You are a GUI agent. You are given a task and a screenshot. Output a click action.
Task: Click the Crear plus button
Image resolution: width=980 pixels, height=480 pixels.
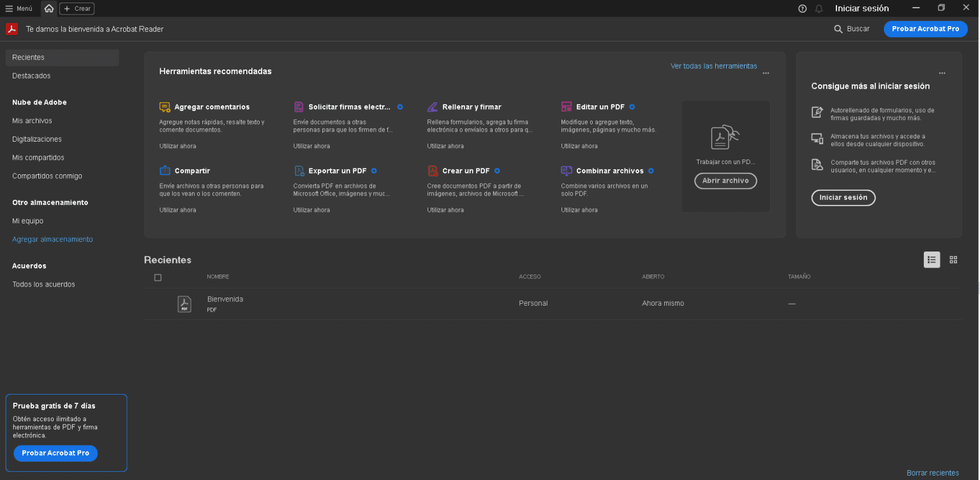click(77, 8)
